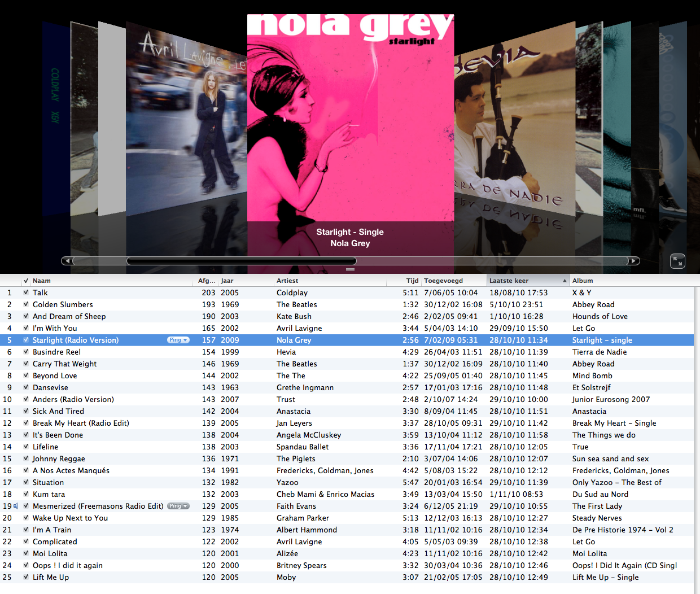Click album Steady Nerves

[x=597, y=518]
